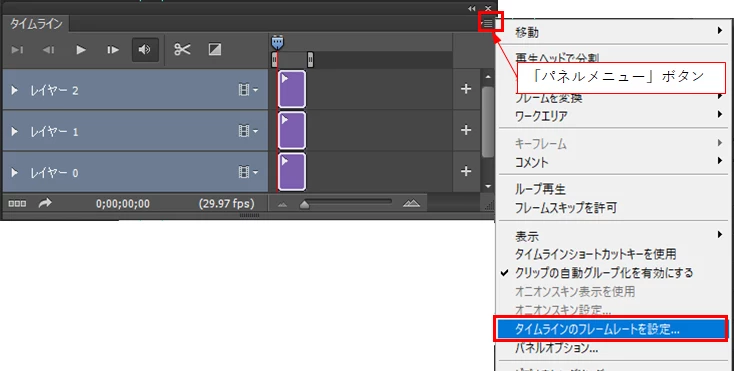Step back to previous frame
734x371 pixels.
coord(48,50)
